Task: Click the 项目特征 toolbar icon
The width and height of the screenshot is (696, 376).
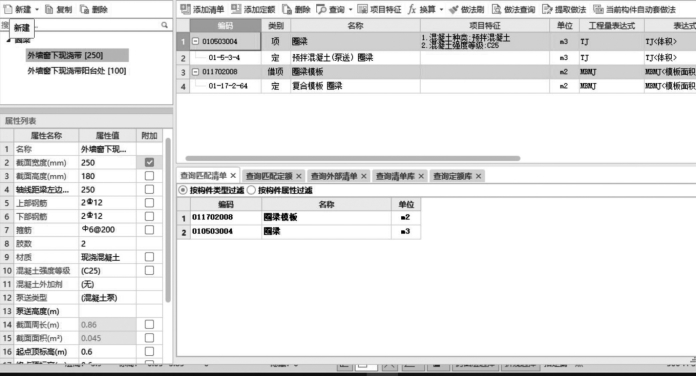Action: [362, 9]
